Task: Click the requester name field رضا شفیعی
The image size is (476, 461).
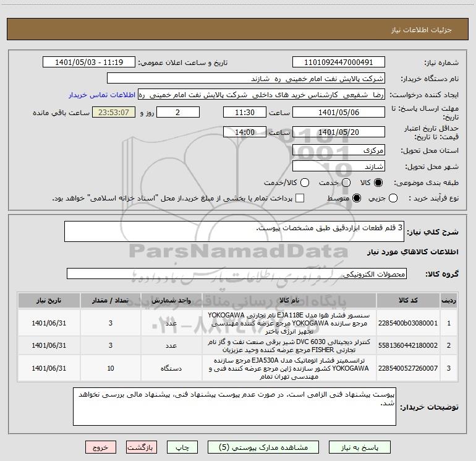Action: 261,95
